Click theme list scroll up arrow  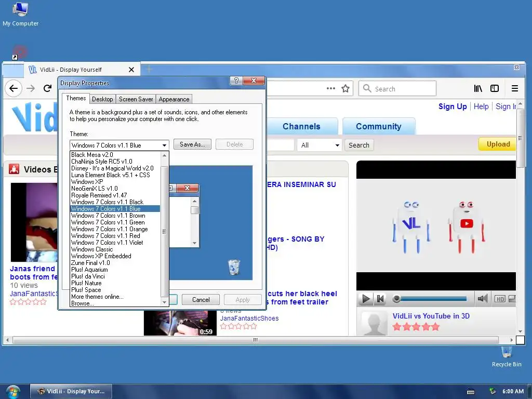(164, 155)
